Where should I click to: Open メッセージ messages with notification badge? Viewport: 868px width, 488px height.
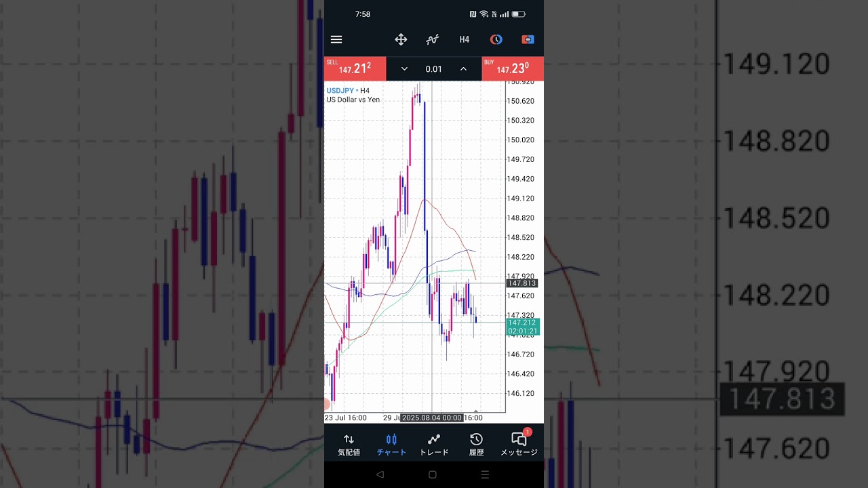pos(519,445)
